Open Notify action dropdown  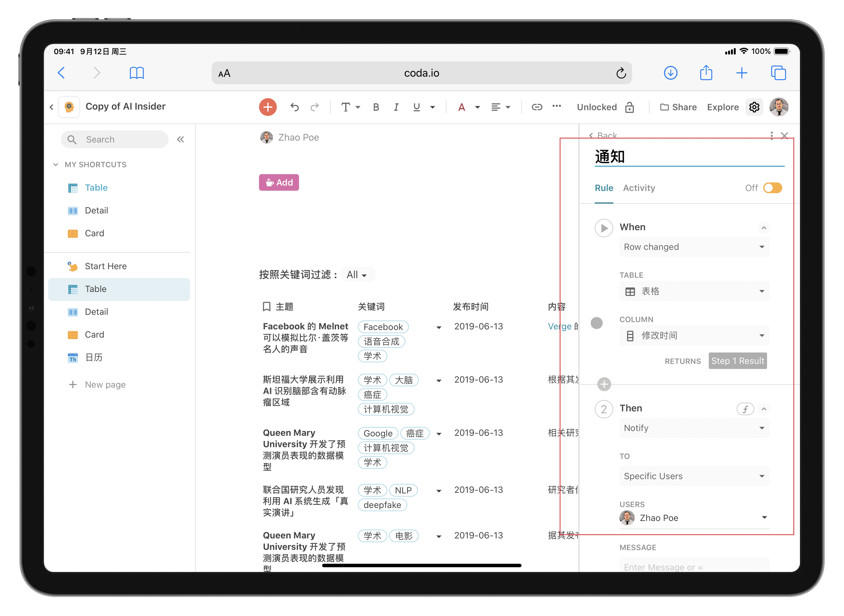coord(694,428)
